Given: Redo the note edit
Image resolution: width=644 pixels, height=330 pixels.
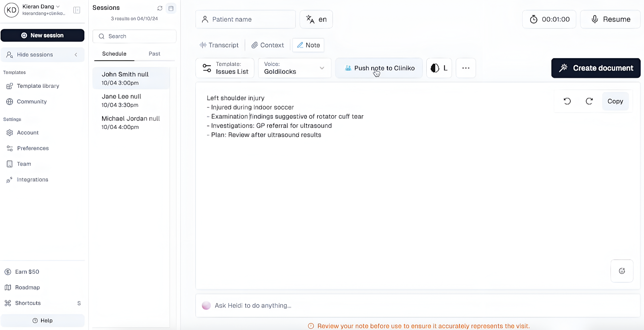Looking at the screenshot, I should click(589, 101).
